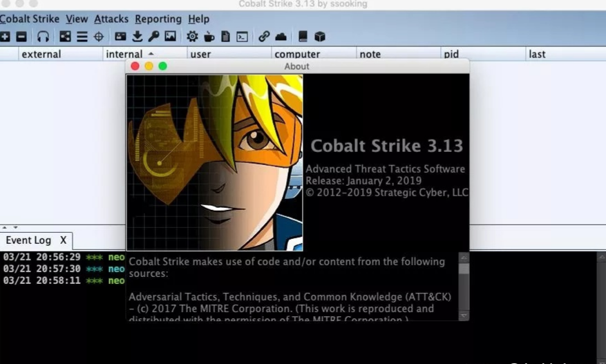Sort sessions by the user column header

pos(229,54)
